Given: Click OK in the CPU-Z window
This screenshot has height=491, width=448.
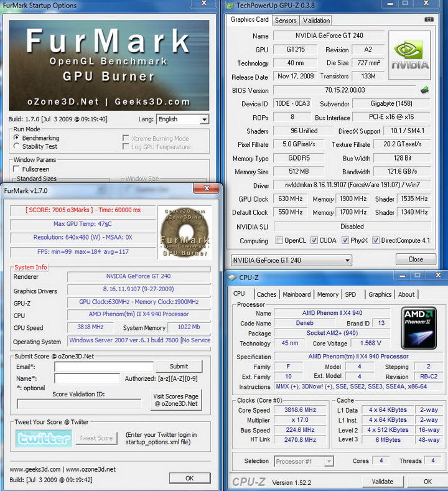Looking at the screenshot, I should [427, 482].
